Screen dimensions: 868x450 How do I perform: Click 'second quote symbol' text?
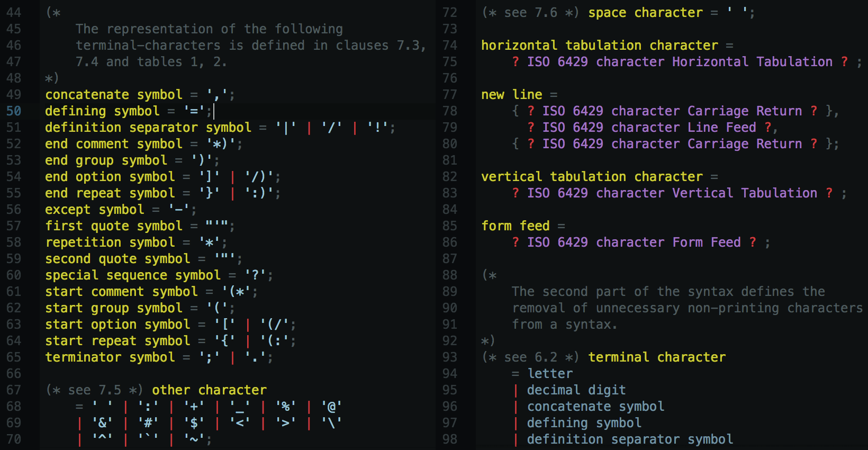(x=117, y=258)
